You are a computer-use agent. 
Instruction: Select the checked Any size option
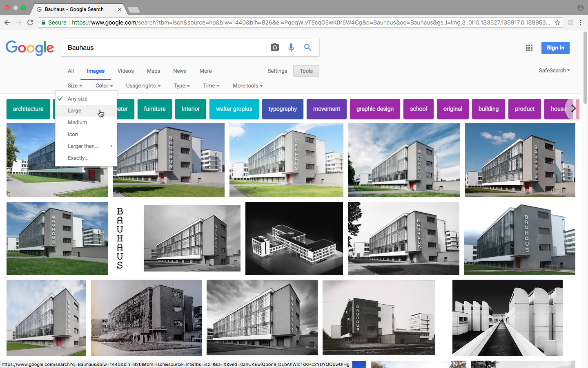coord(78,99)
